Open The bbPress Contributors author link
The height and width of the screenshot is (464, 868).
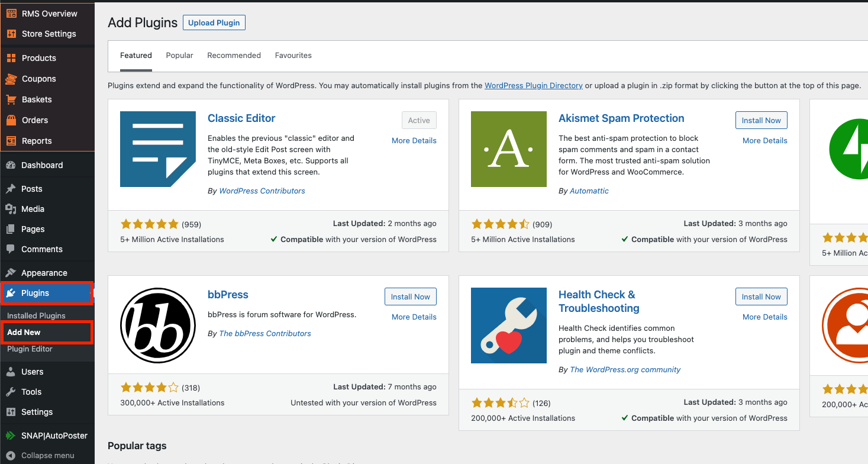click(x=265, y=333)
